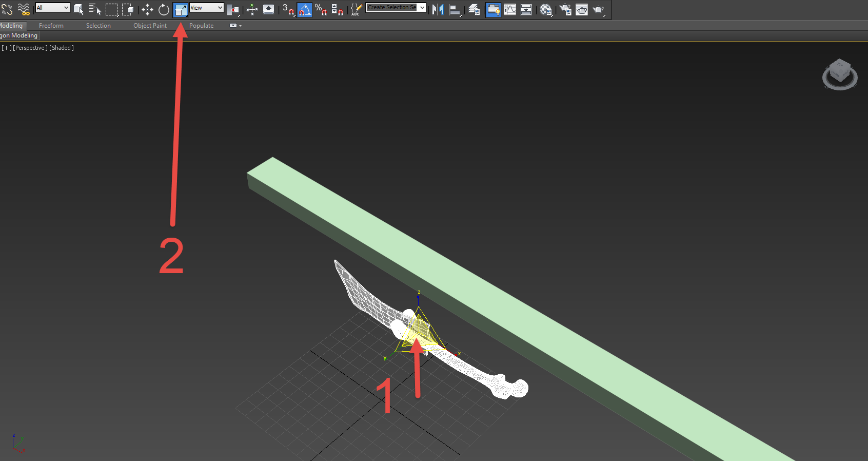The width and height of the screenshot is (868, 461).
Task: Click the Align tool icon
Action: point(455,9)
